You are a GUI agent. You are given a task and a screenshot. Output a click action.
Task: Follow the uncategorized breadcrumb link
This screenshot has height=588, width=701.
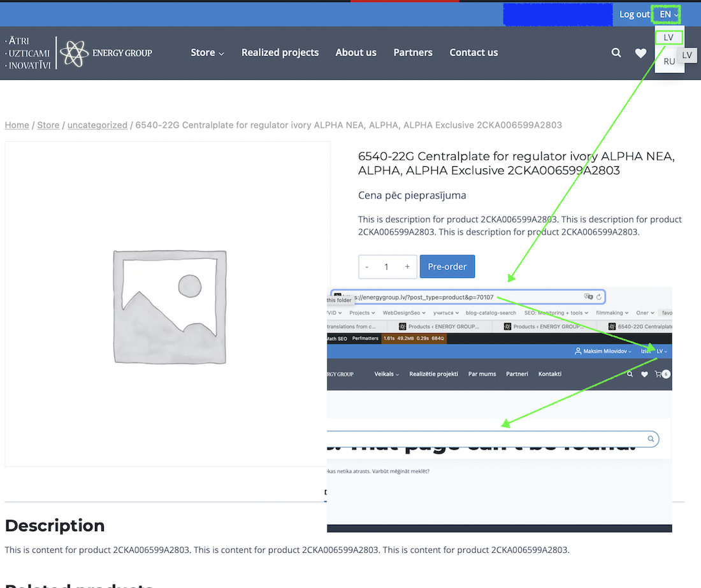(98, 125)
